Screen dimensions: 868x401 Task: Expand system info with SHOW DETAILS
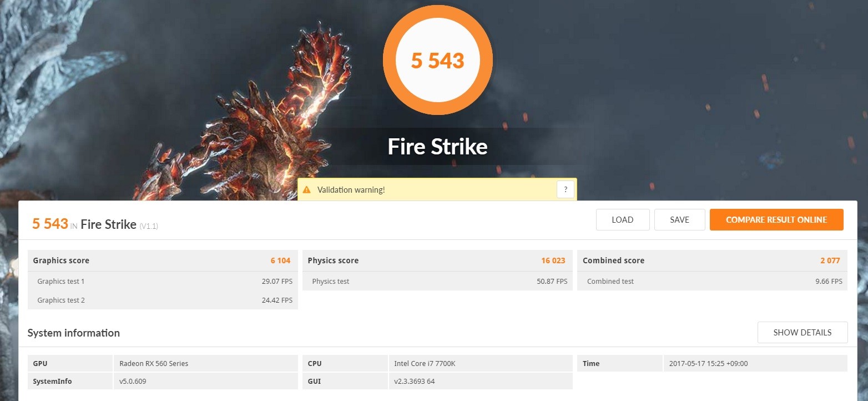803,333
